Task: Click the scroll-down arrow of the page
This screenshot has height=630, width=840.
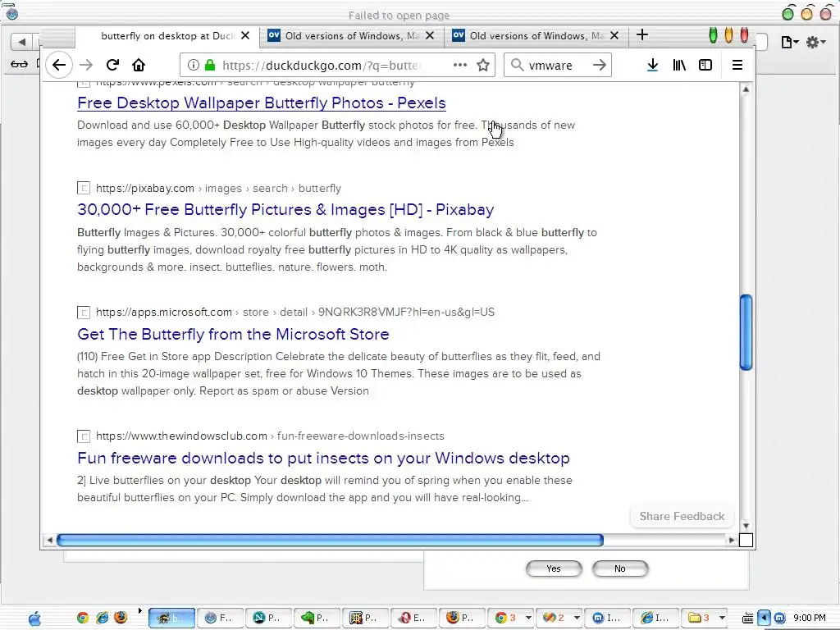Action: point(746,526)
